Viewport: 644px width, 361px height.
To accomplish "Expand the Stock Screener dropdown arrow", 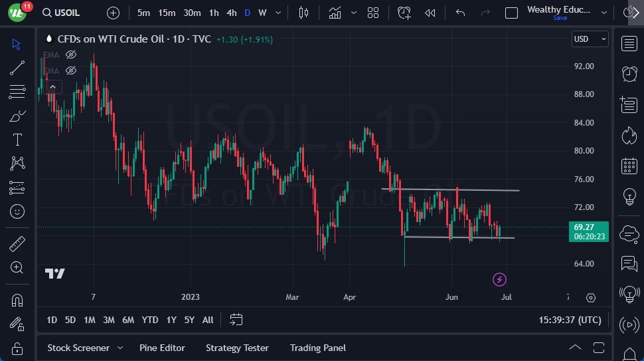I will click(120, 348).
